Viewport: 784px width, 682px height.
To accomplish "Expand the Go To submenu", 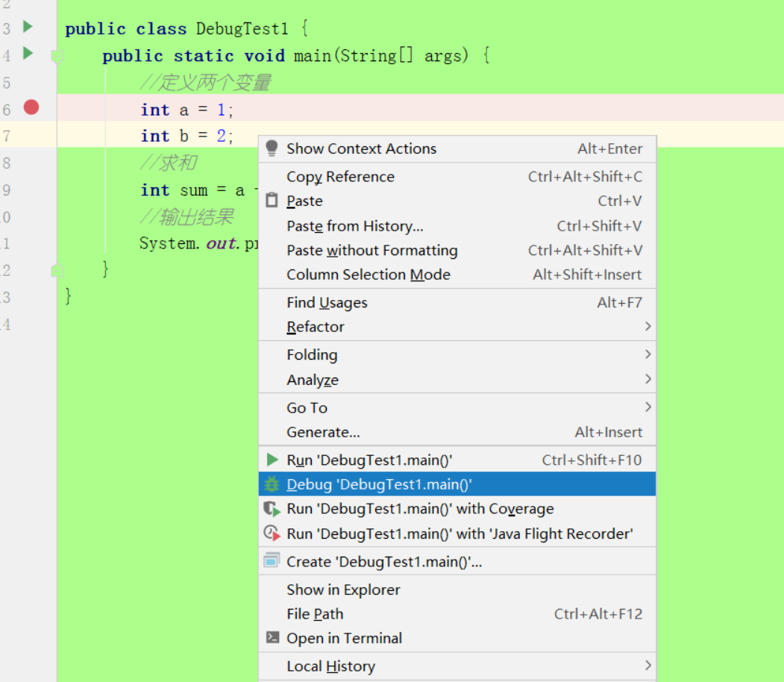I will click(x=307, y=407).
